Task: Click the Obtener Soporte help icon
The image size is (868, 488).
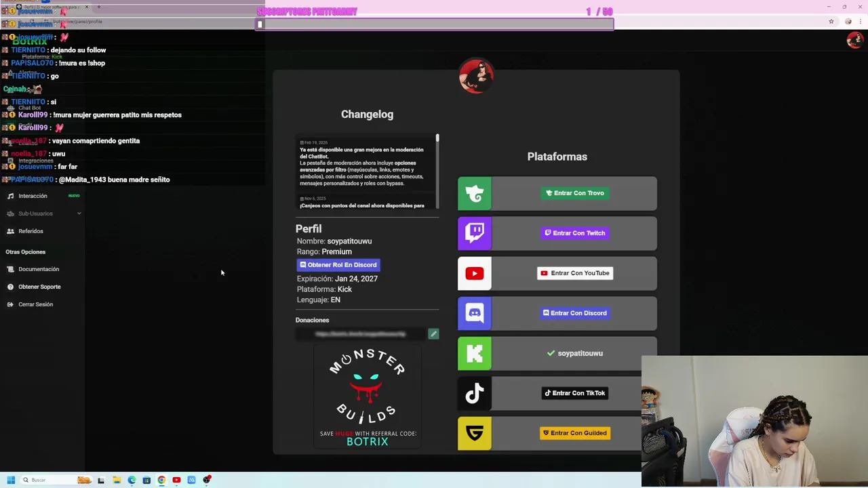Action: [x=10, y=287]
